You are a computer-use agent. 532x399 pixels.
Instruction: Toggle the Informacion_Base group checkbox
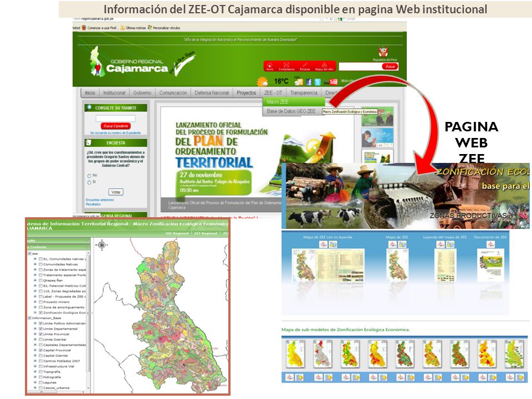coord(29,318)
